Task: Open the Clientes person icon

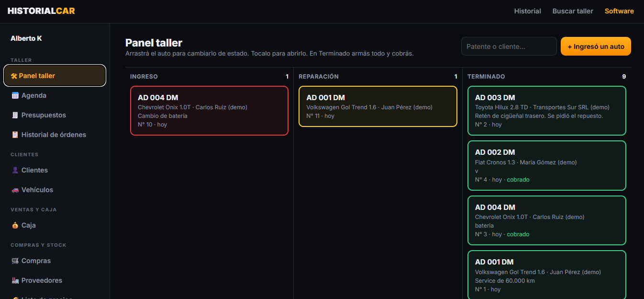Action: (15, 170)
